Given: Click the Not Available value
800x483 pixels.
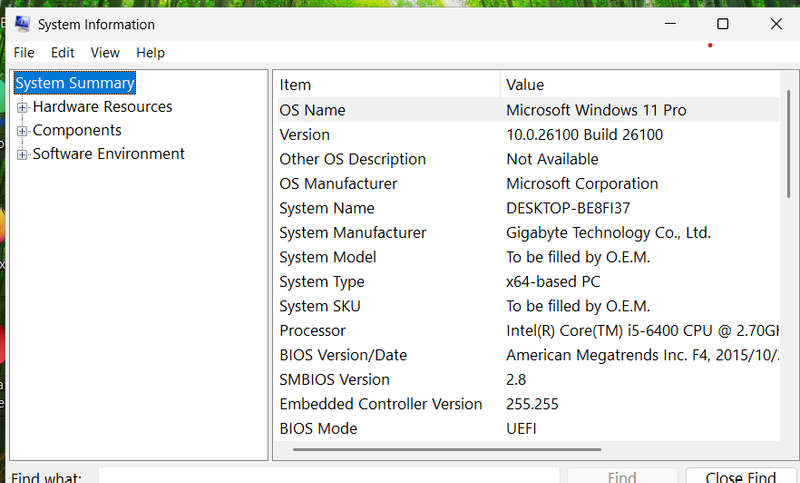Looking at the screenshot, I should [552, 159].
